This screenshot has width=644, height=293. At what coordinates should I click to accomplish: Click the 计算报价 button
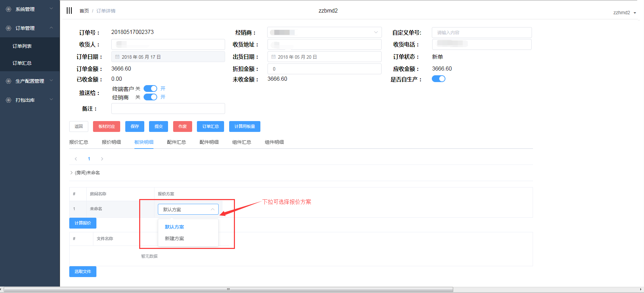pyautogui.click(x=83, y=223)
